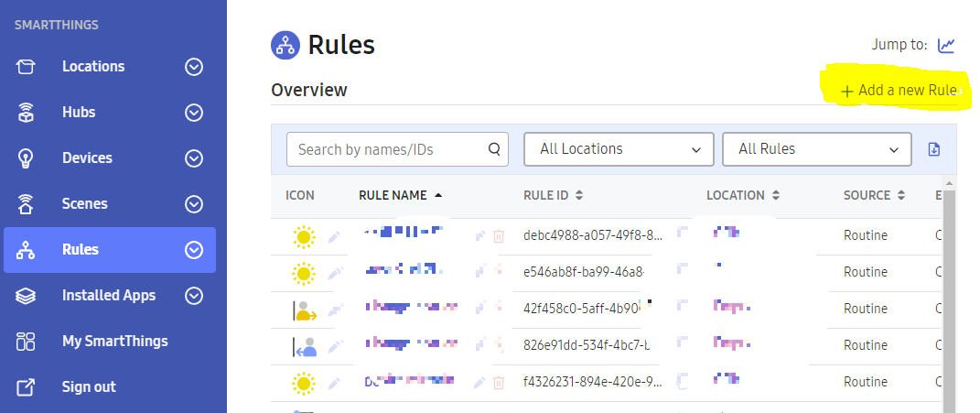Click rule ID f4326231-894e-420e-9...
980x413 pixels.
(x=593, y=382)
